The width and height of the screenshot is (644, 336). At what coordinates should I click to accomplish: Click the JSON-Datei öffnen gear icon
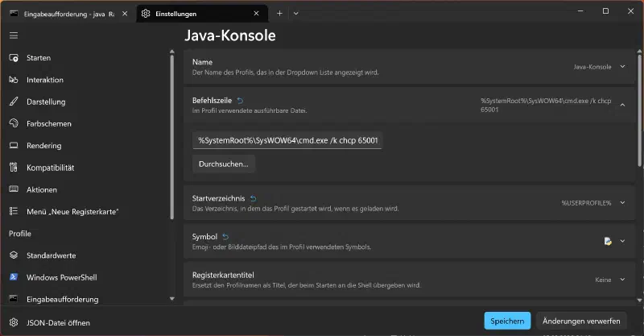[14, 322]
